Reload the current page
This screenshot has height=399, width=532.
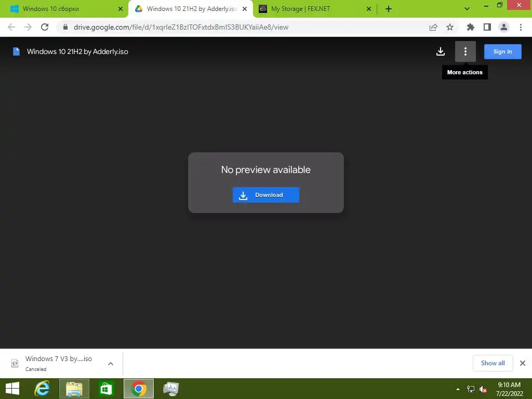tap(45, 27)
